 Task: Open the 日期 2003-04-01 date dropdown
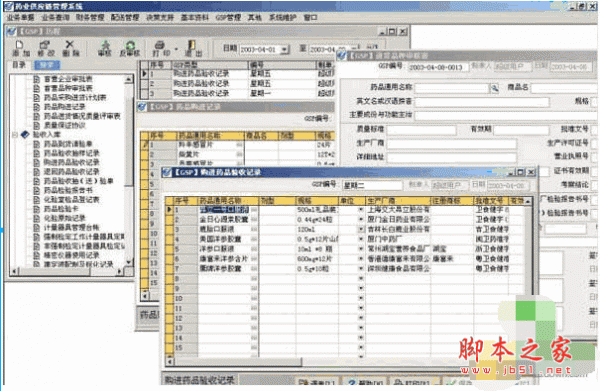284,50
